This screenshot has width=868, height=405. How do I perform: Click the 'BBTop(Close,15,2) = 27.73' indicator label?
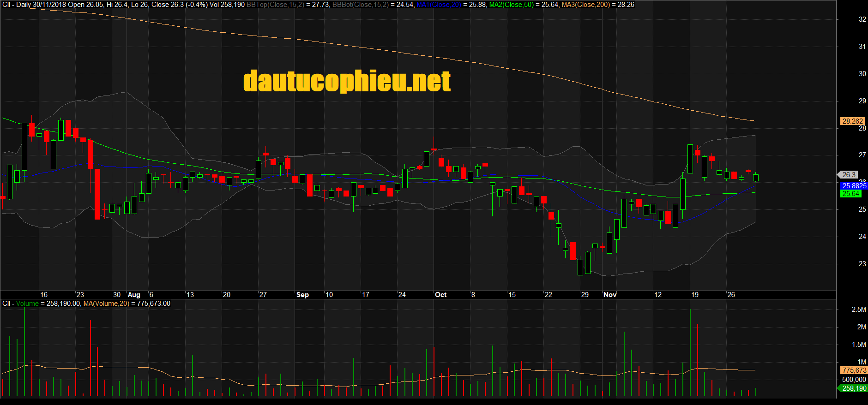click(x=288, y=5)
